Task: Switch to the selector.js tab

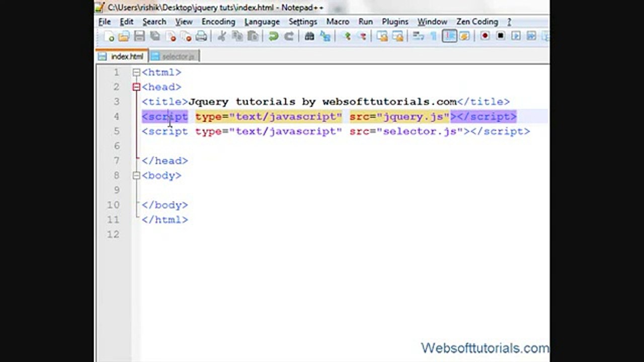Action: (174, 56)
